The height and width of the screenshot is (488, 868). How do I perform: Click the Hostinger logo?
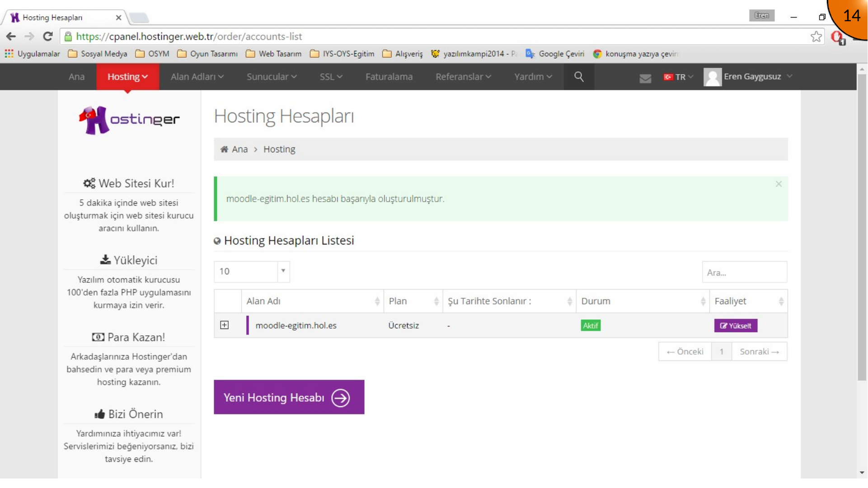coord(129,120)
